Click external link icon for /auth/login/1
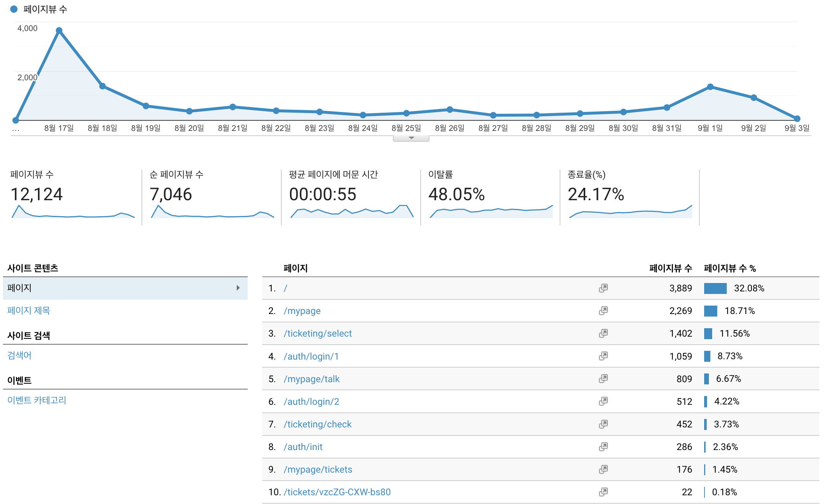 tap(603, 356)
